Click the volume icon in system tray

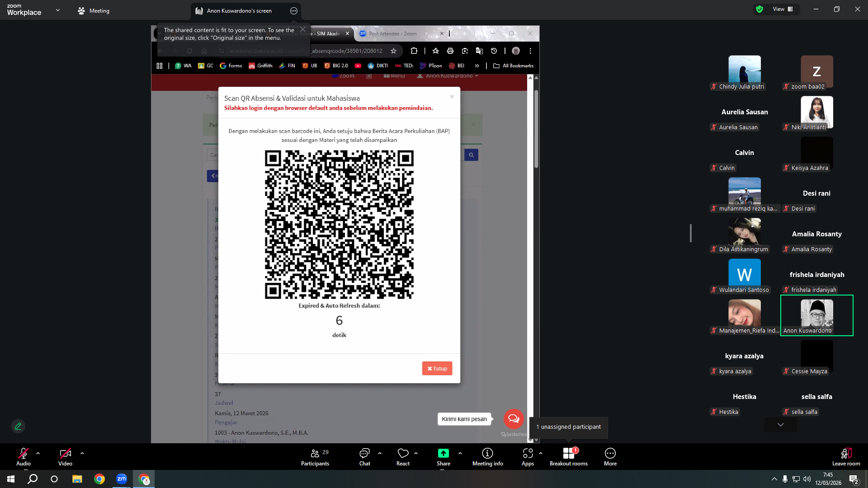tap(807, 479)
